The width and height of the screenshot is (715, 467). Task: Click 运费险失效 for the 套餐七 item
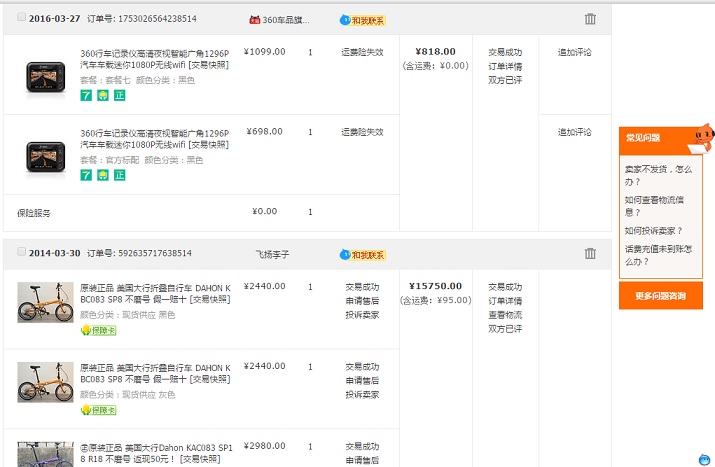click(363, 52)
